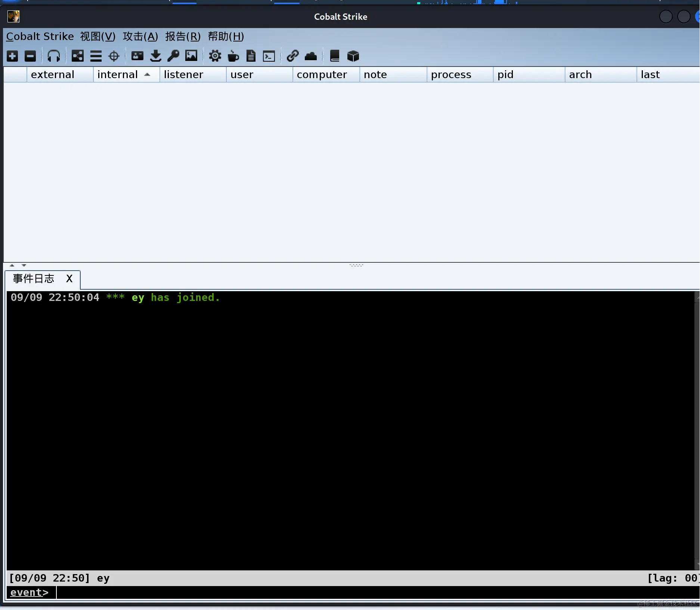Click the Cobalt Strike app icon in title bar
The width and height of the screenshot is (700, 610).
tap(13, 16)
